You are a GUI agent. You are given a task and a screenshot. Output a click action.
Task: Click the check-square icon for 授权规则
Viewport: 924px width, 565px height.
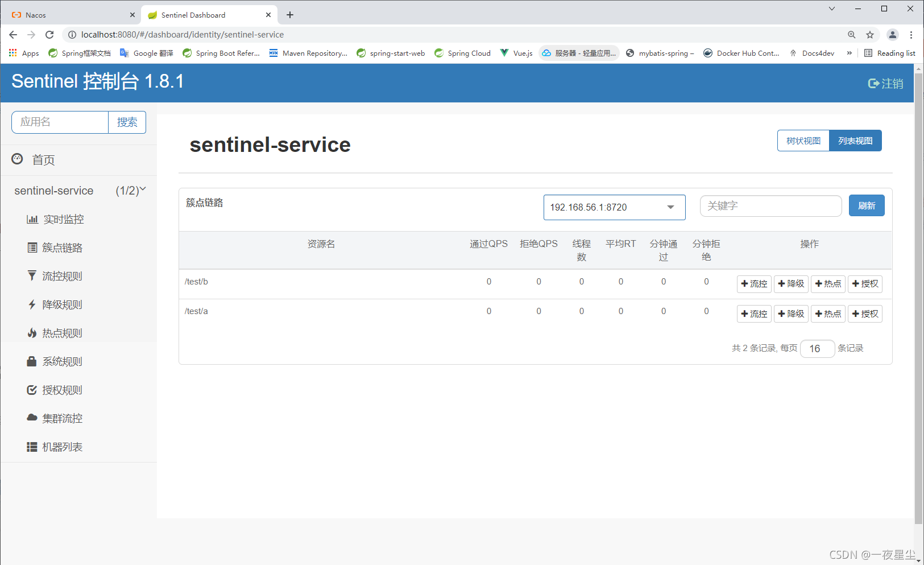click(x=32, y=390)
